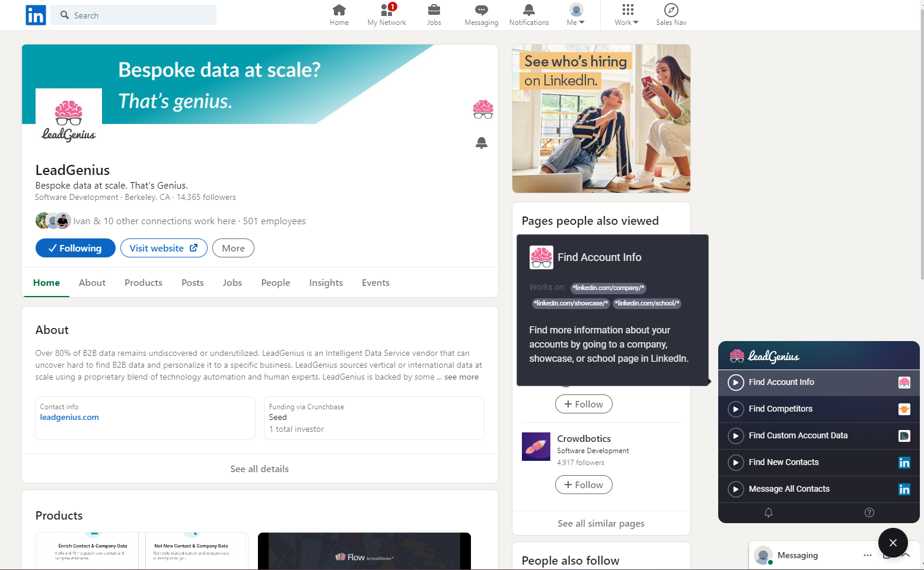This screenshot has width=924, height=570.
Task: Select the Jobs tab on company page
Action: pyautogui.click(x=232, y=283)
